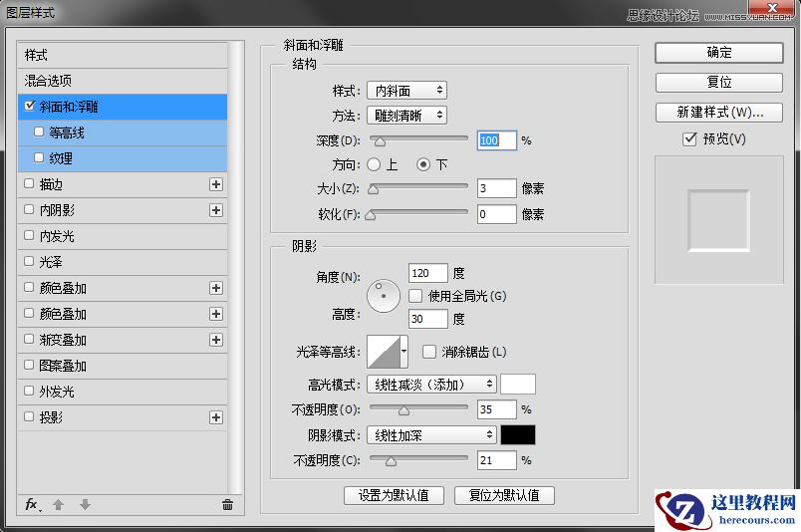Click the 深度 slider handle
Image resolution: width=801 pixels, height=532 pixels.
(380, 141)
